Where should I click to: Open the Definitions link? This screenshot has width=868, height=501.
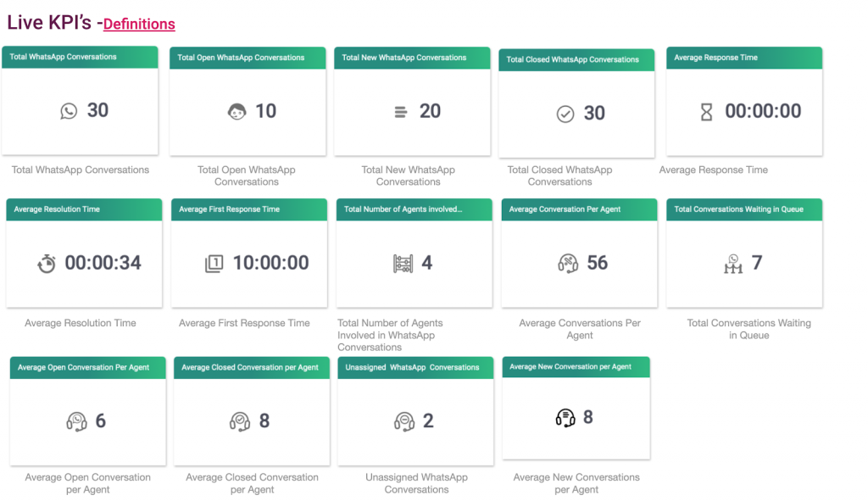[x=139, y=24]
